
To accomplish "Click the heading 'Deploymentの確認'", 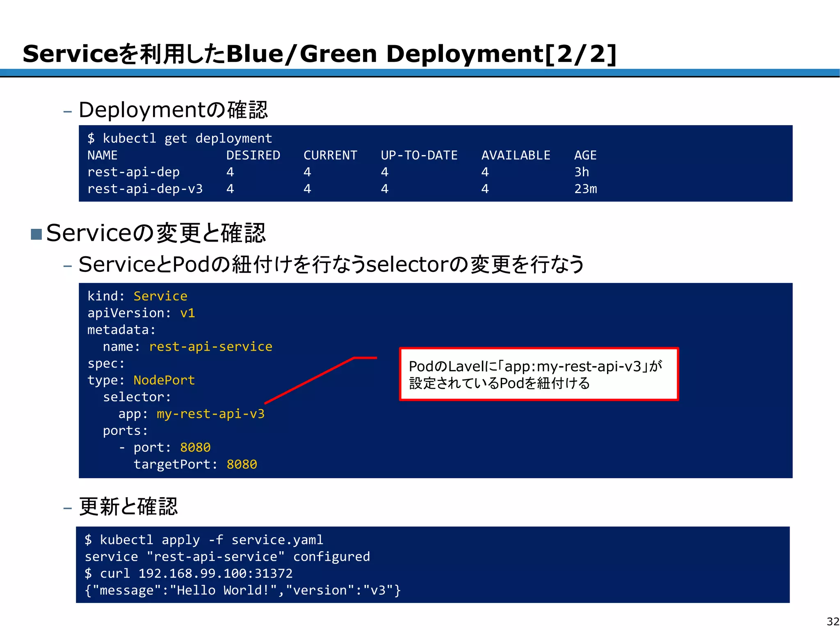I will 173,110.
